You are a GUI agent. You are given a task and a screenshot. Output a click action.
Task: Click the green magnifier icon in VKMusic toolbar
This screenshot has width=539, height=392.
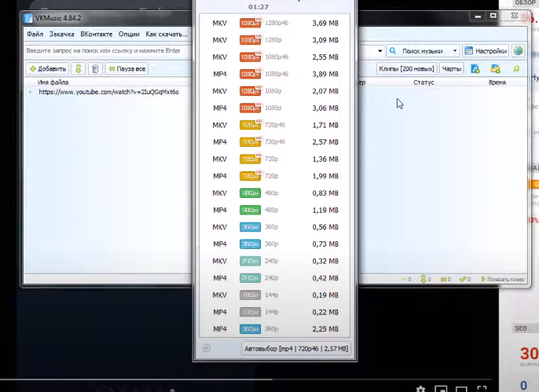click(516, 68)
